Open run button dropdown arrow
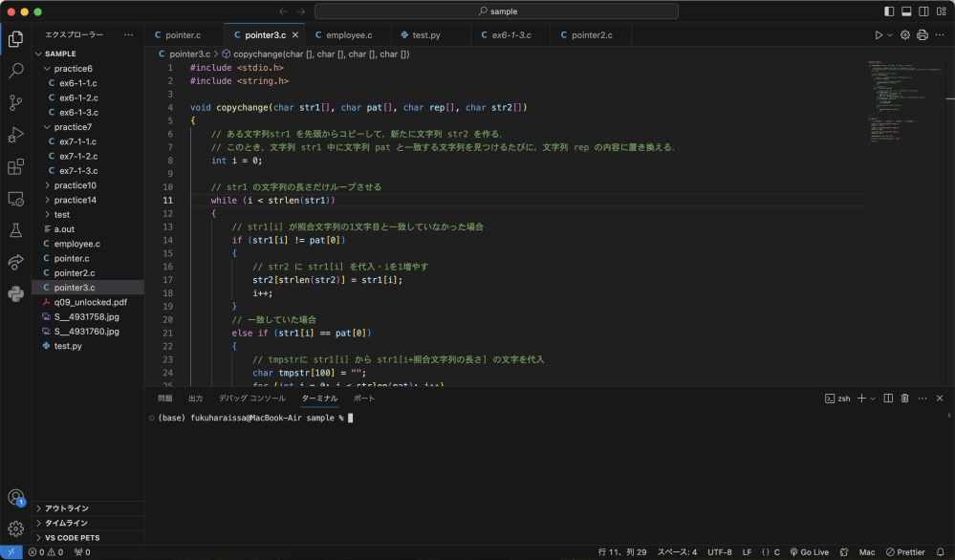955x560 pixels. (x=890, y=35)
